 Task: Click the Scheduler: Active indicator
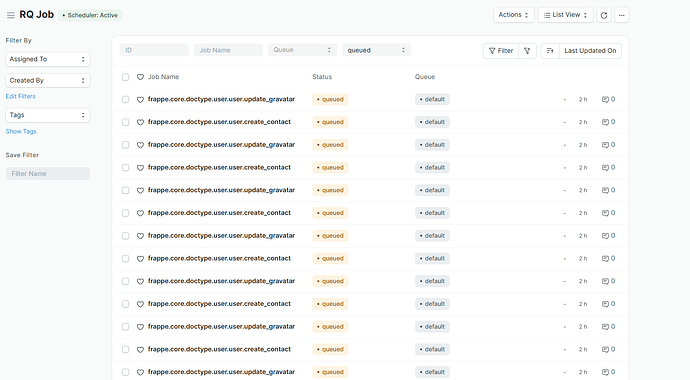(x=90, y=15)
